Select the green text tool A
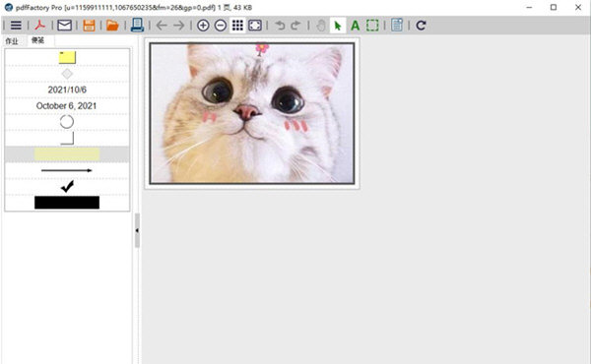Viewport: 591px width, 364px height. pyautogui.click(x=355, y=26)
